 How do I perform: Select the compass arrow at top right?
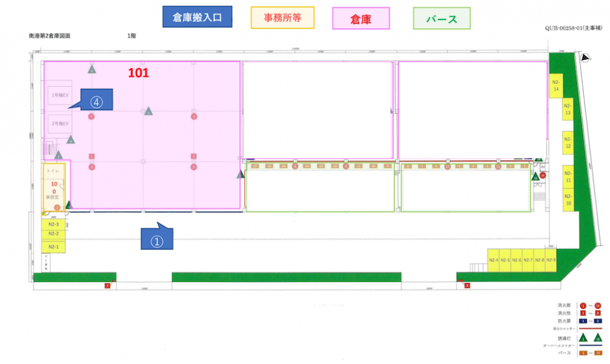(x=584, y=58)
